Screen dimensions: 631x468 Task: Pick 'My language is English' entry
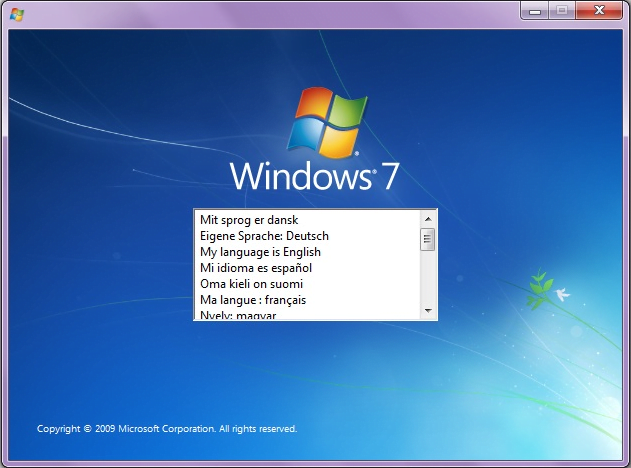307,252
